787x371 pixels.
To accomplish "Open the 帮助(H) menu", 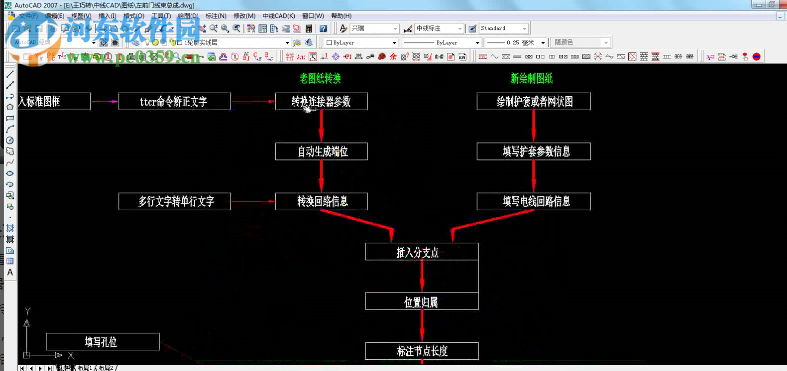I will tap(341, 16).
